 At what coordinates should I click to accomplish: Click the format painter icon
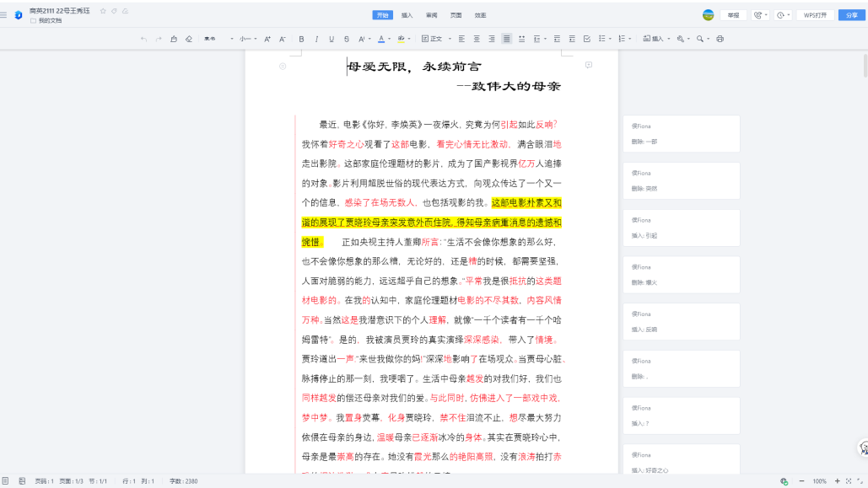tap(174, 39)
